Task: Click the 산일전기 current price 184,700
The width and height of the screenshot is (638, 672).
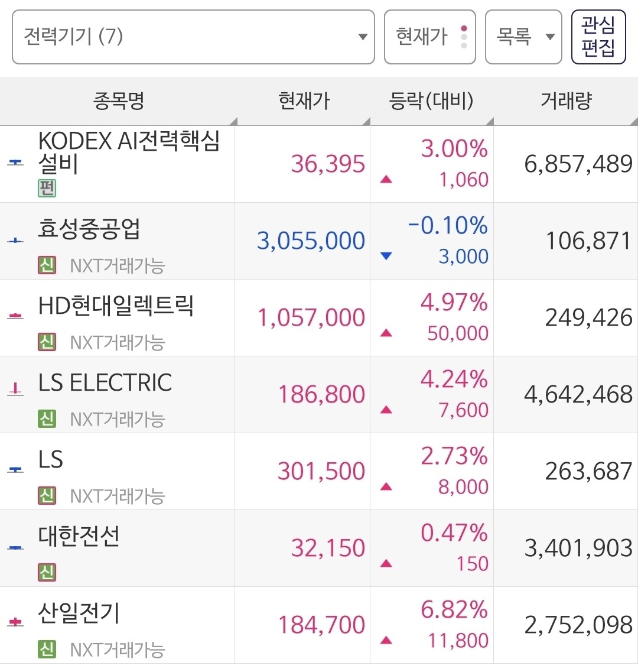Action: pos(321,625)
